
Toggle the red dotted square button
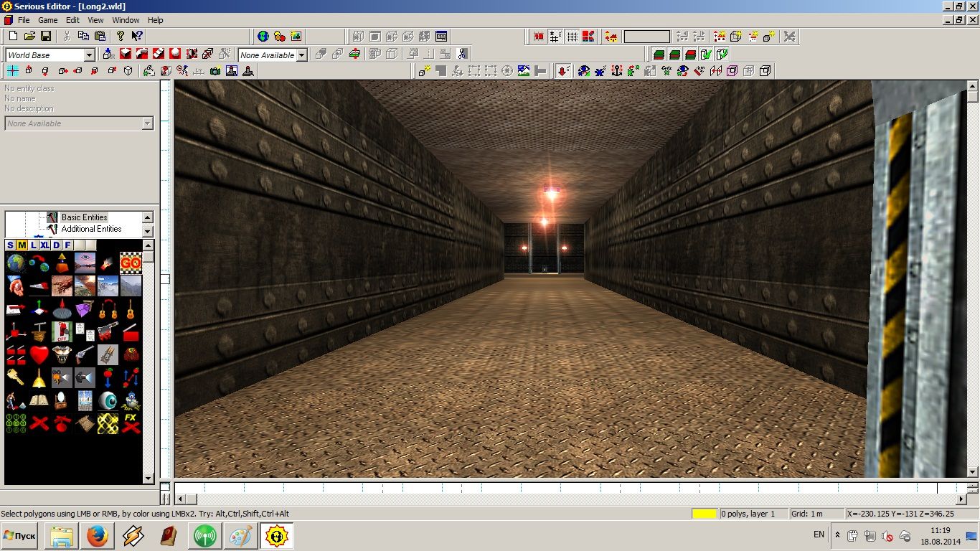(x=540, y=37)
